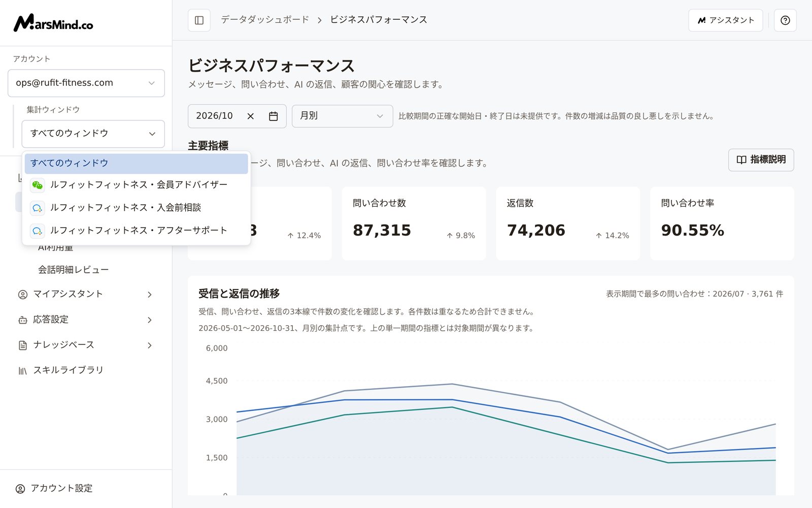
Task: Click the 14.2% increase indicator
Action: 613,236
